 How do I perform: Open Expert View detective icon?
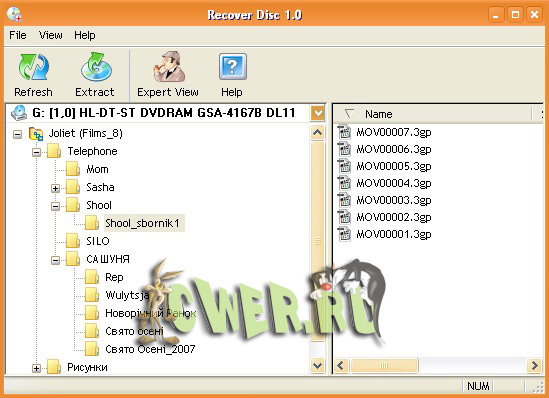pos(169,67)
